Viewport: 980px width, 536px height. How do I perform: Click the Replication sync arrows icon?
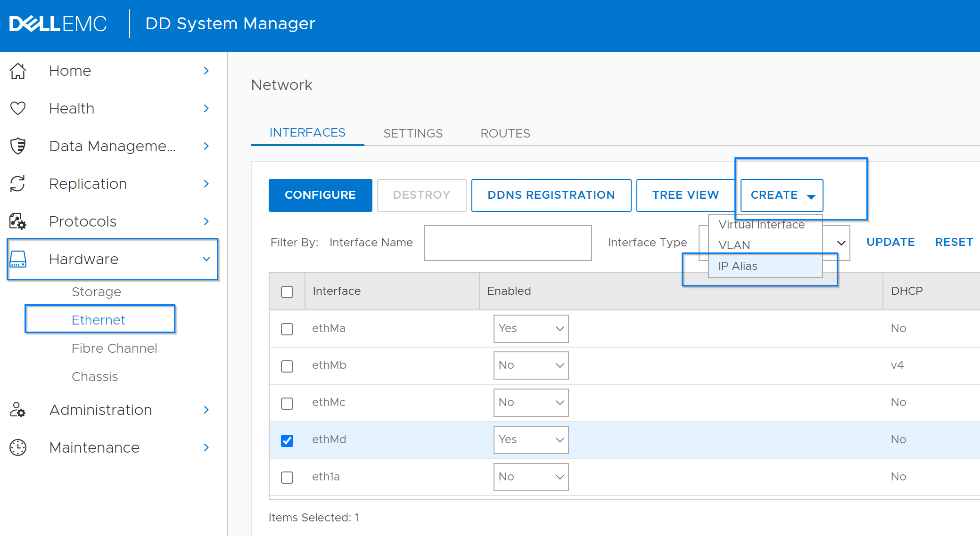click(x=18, y=184)
